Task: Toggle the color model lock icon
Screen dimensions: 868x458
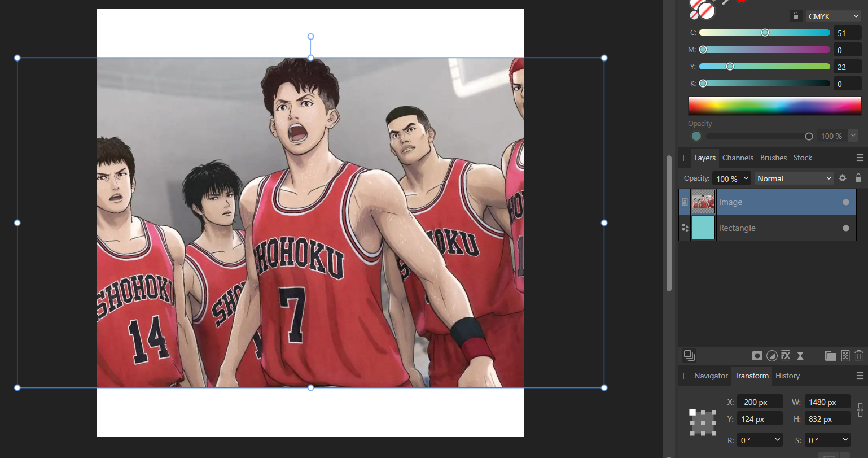Action: click(796, 16)
